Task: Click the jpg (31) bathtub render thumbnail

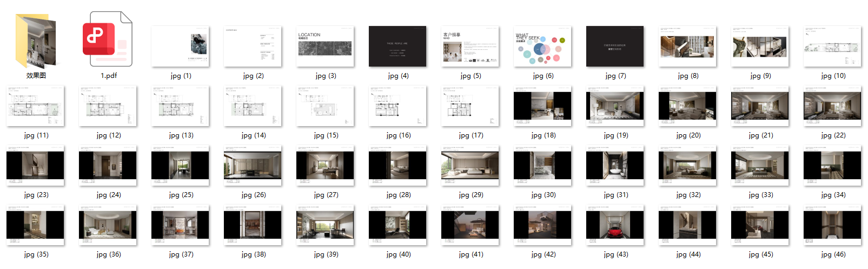Action: point(615,166)
